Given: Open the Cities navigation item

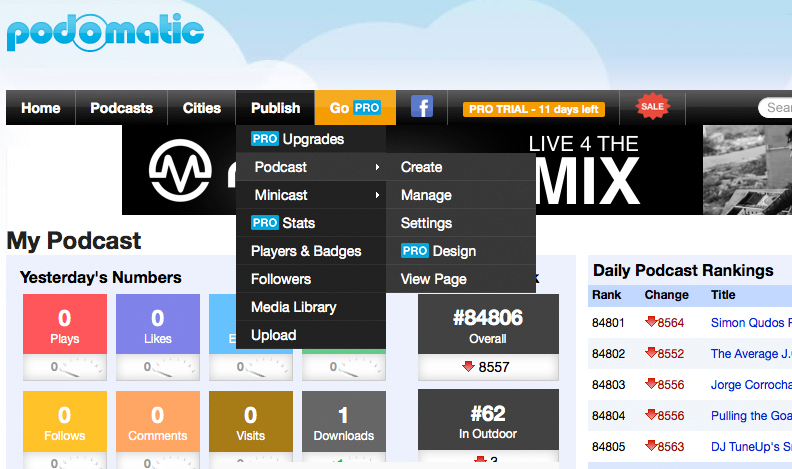Looking at the screenshot, I should [202, 108].
